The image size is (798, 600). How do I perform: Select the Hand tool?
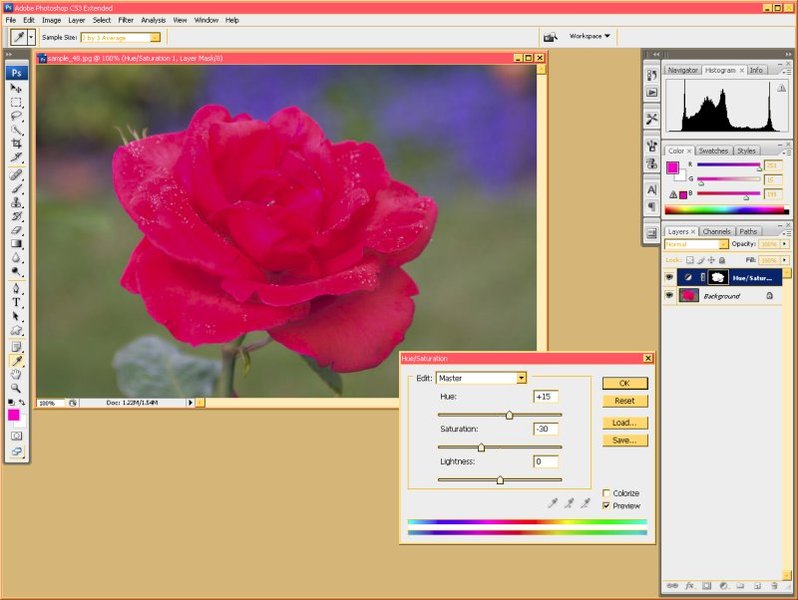tap(16, 375)
